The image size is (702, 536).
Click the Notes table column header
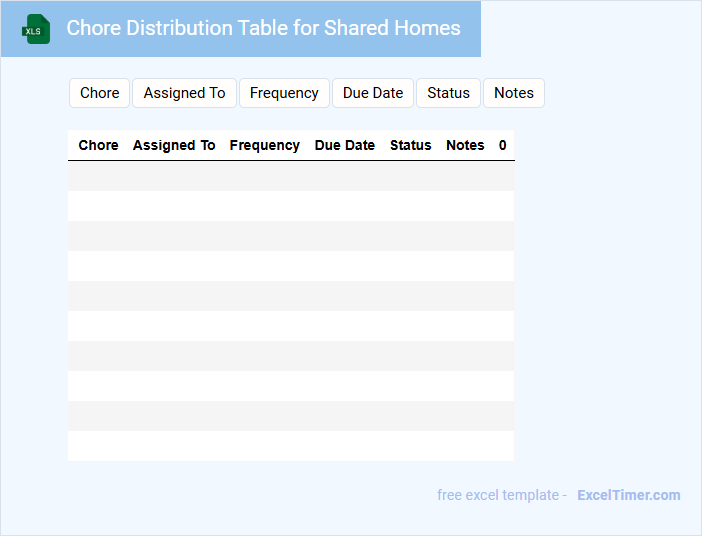(465, 145)
